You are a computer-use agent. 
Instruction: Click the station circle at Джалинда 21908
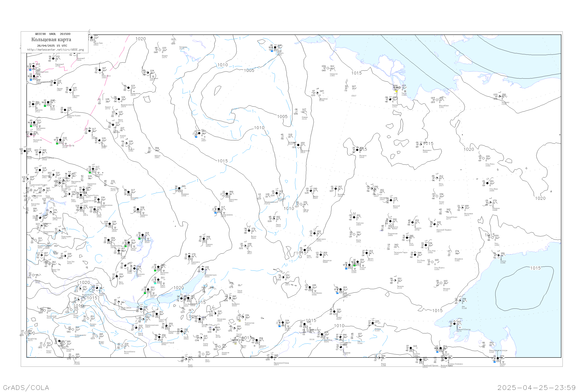[x=317, y=93]
